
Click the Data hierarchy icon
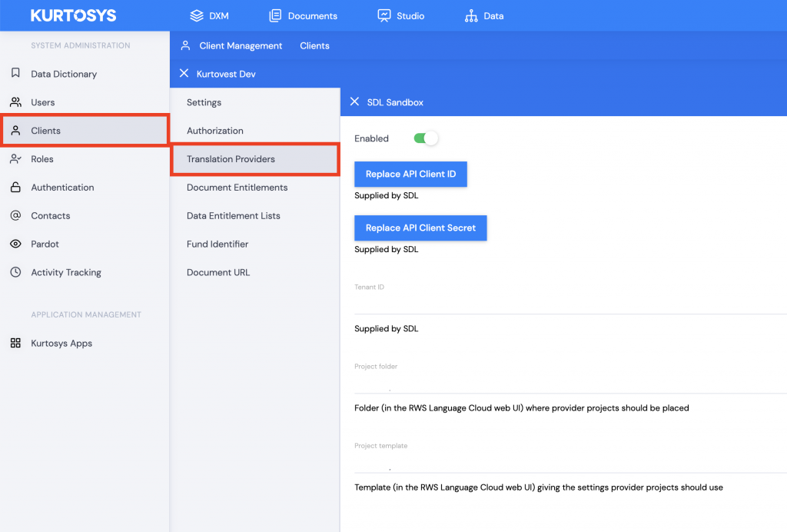click(x=471, y=15)
